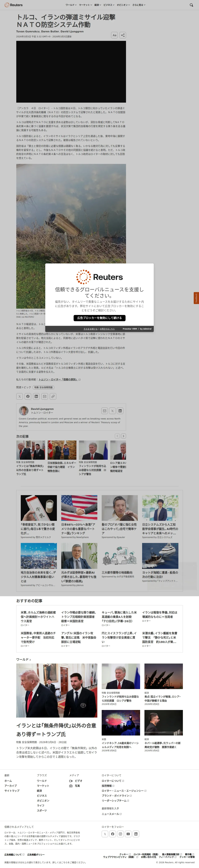Open footer クッキーの管理 link

click(187, 857)
